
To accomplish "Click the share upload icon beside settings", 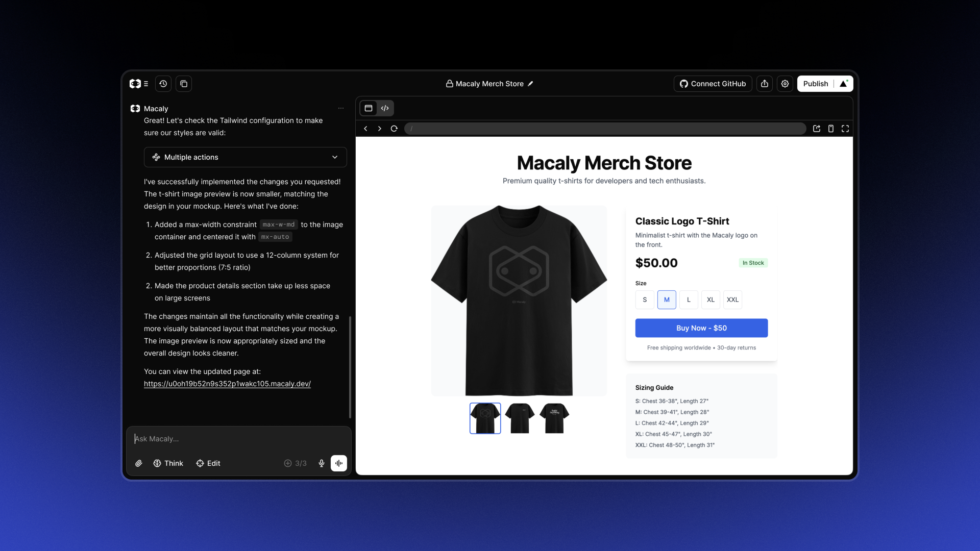I will tap(765, 84).
